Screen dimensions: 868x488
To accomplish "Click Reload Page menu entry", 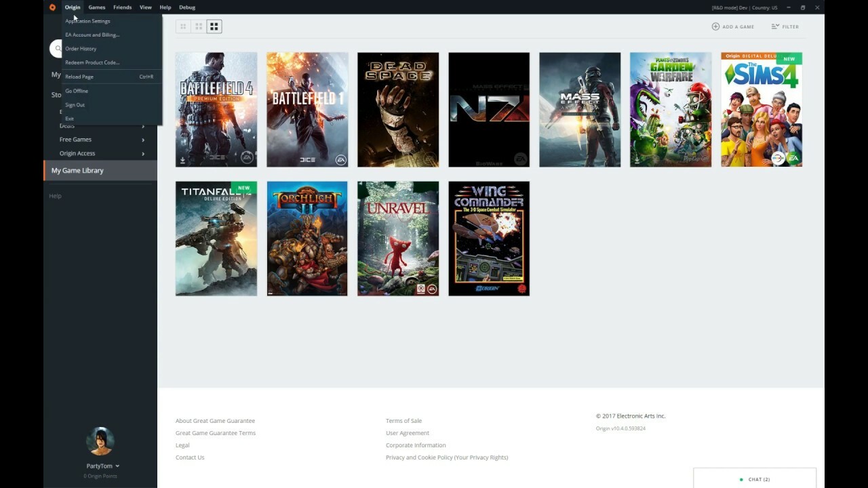I will [x=112, y=77].
